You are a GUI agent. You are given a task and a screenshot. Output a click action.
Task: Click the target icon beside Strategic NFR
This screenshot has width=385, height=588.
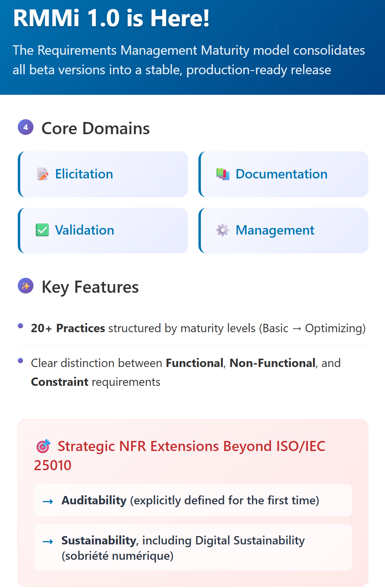[43, 446]
